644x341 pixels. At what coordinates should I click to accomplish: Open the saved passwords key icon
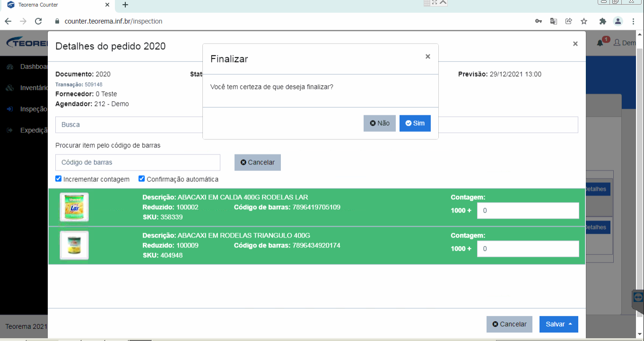click(539, 21)
